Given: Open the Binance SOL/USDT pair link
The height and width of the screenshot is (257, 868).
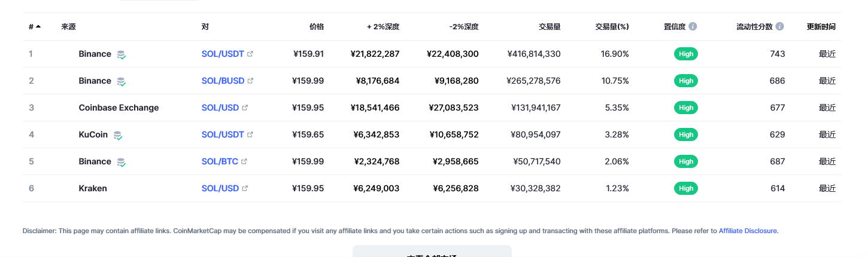Looking at the screenshot, I should (x=223, y=54).
